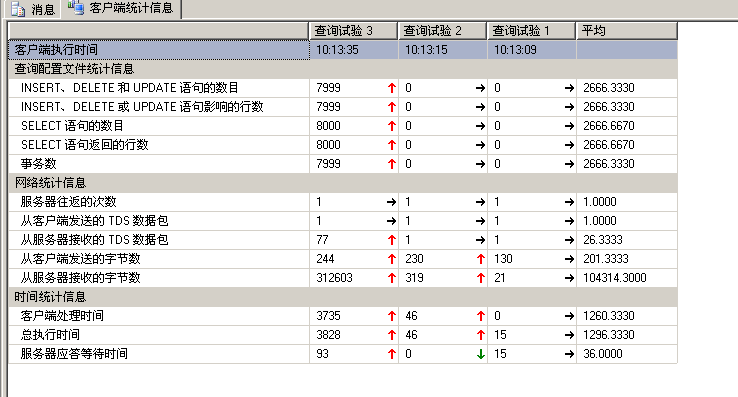Click the INSERT、DELETE 或 UPDATE 语句影响的行数 row
The height and width of the screenshot is (397, 738).
click(x=343, y=107)
